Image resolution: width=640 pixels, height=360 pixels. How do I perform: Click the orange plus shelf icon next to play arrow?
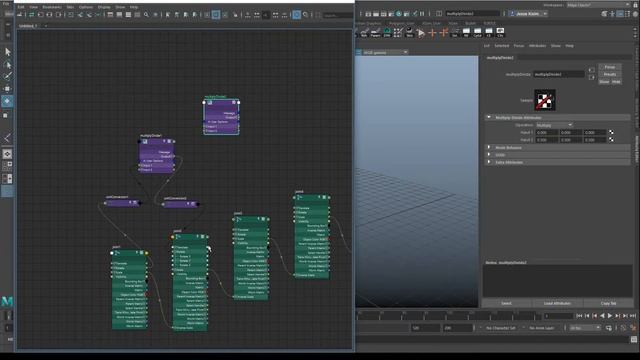click(432, 33)
